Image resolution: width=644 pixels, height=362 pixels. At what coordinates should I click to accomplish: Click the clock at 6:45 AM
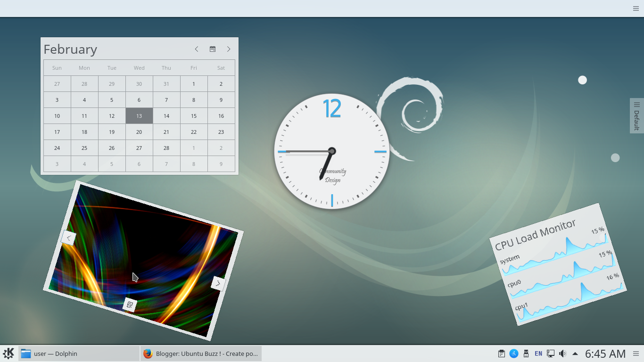(x=605, y=354)
